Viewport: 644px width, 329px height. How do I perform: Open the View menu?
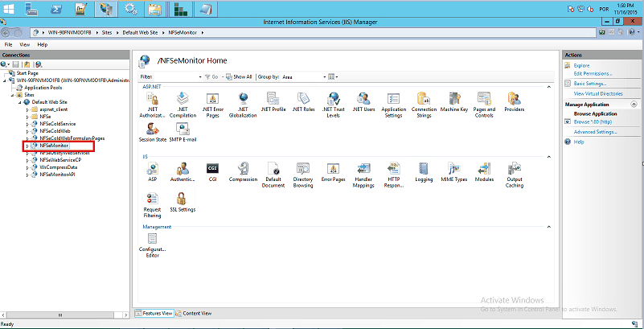[24, 44]
